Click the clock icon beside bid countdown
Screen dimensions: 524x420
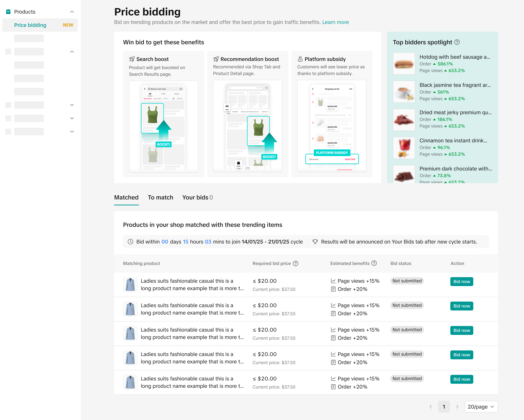pos(131,242)
